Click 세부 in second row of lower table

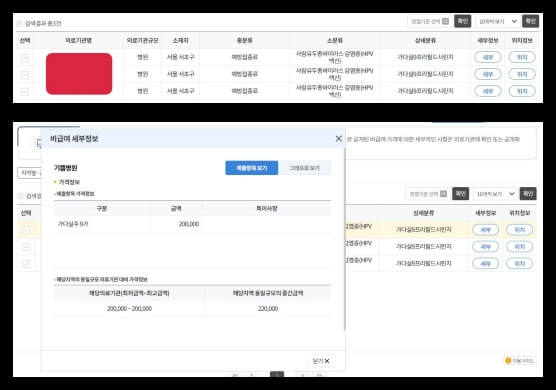click(485, 247)
